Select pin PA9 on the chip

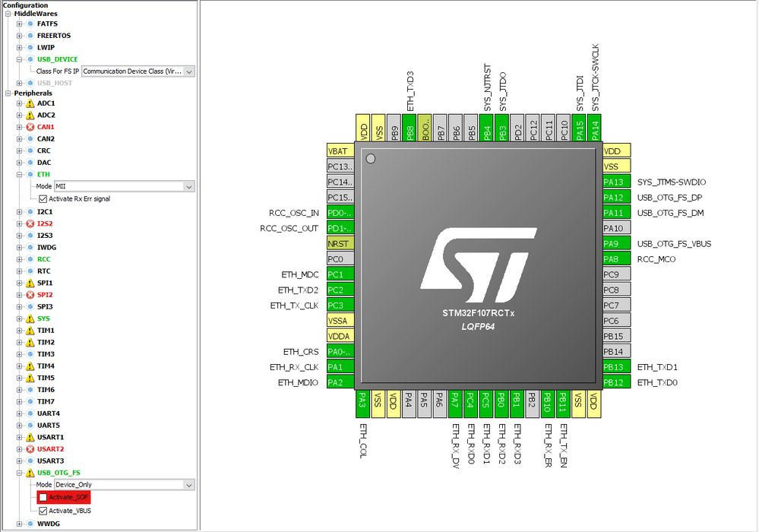tap(616, 243)
